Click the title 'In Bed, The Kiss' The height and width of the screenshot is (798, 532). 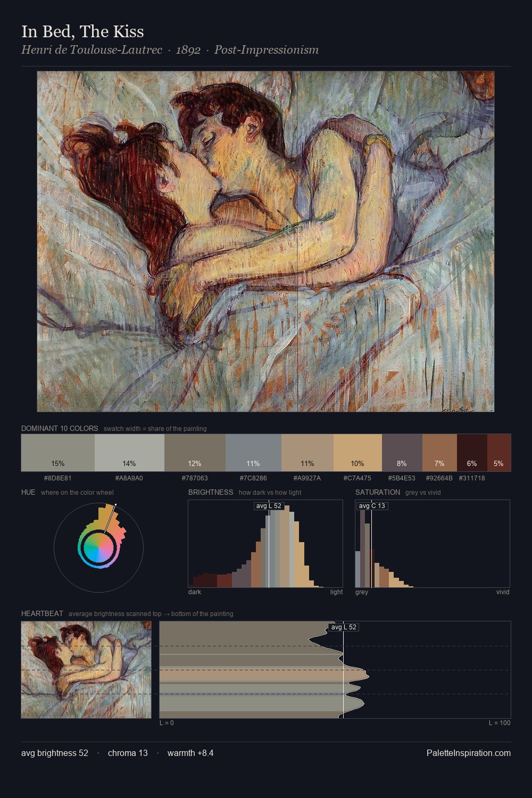pyautogui.click(x=82, y=31)
